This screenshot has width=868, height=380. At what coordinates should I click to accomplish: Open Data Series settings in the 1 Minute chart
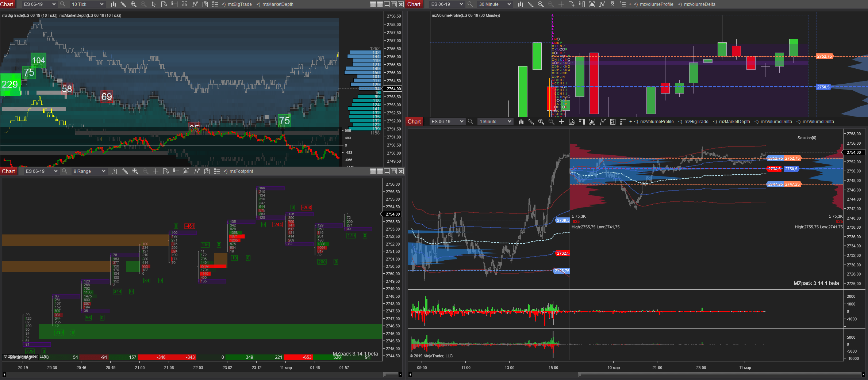[x=592, y=122]
